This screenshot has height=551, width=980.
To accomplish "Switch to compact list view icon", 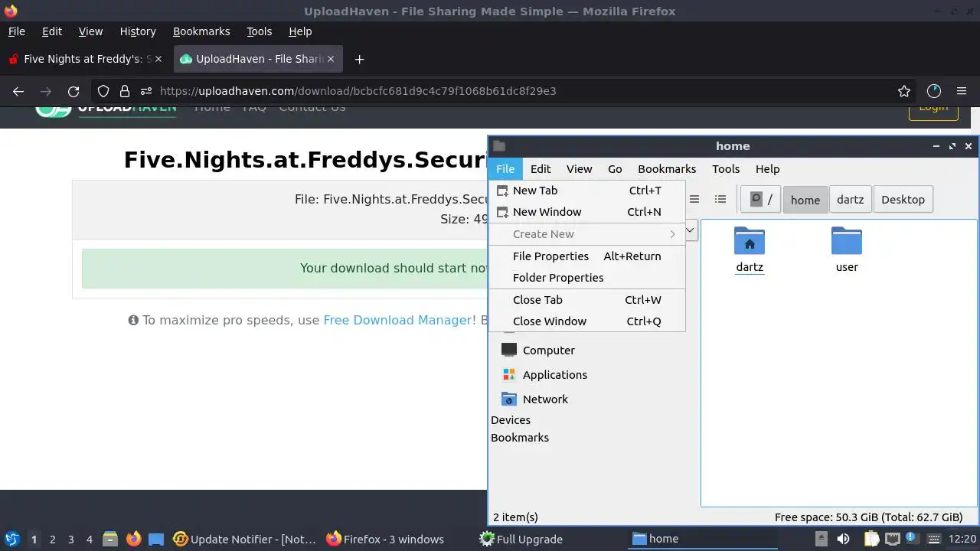I will click(x=694, y=199).
